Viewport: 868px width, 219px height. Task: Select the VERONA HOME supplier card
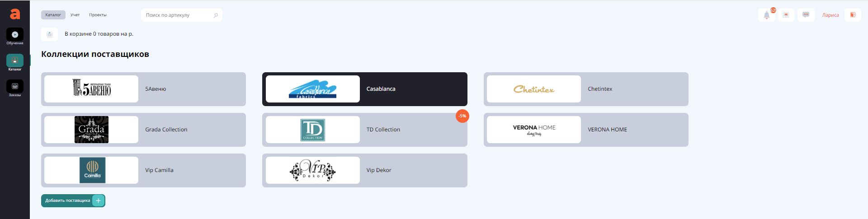click(x=586, y=130)
